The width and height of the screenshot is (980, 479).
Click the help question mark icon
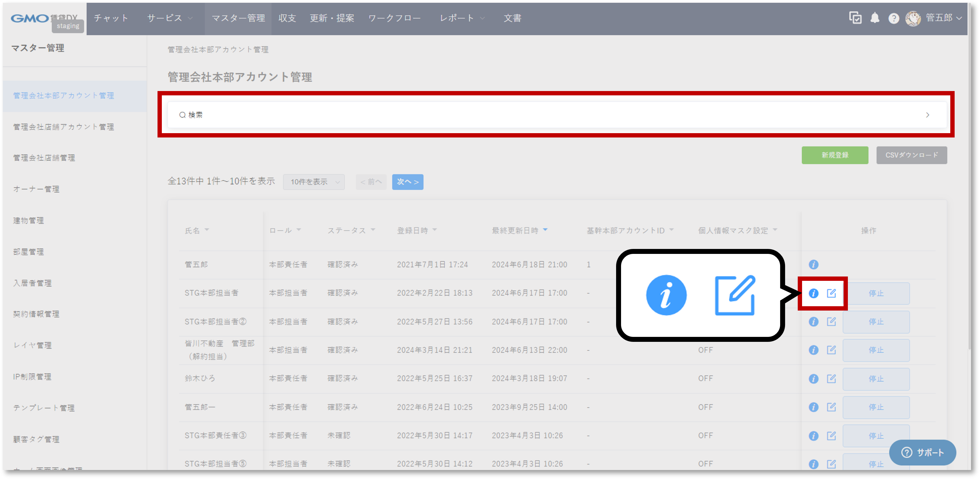click(894, 18)
